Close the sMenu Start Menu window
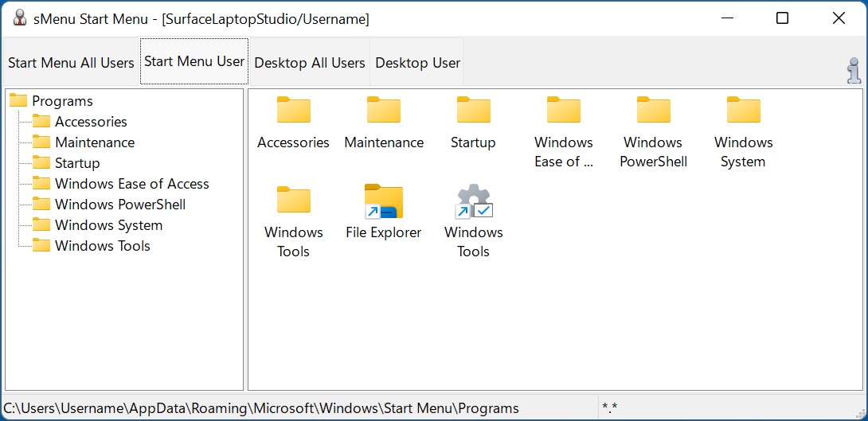Viewport: 868px width, 421px height. (839, 18)
